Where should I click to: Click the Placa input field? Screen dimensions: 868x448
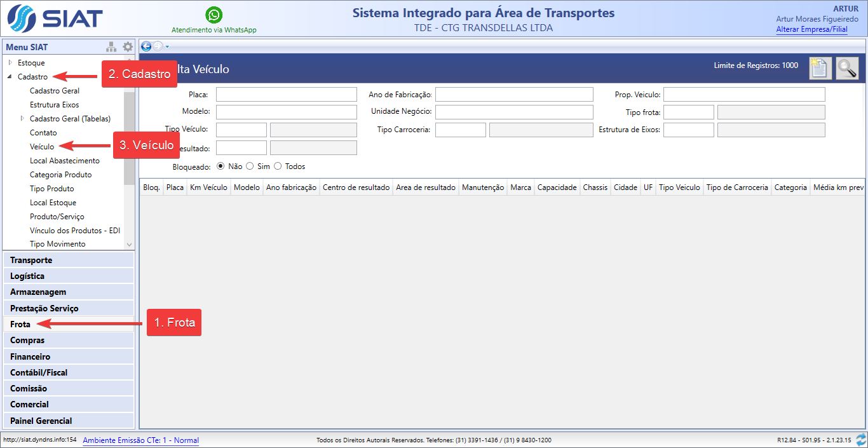[x=286, y=95]
